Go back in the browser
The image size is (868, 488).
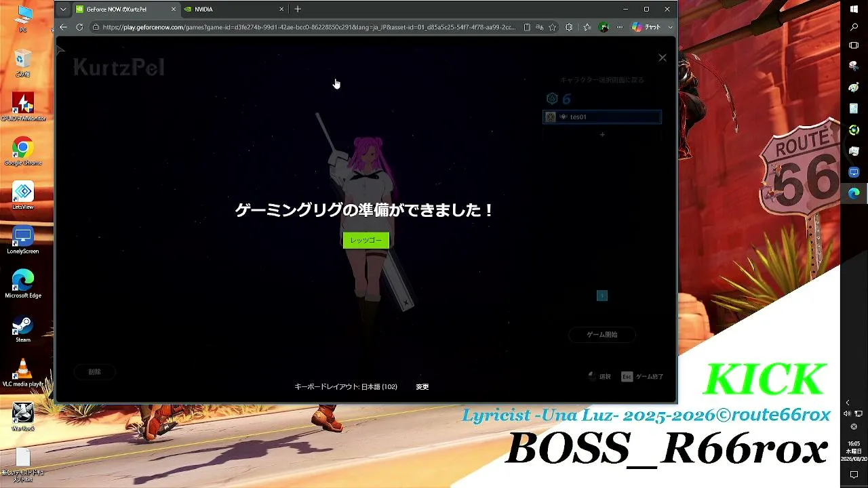click(64, 27)
